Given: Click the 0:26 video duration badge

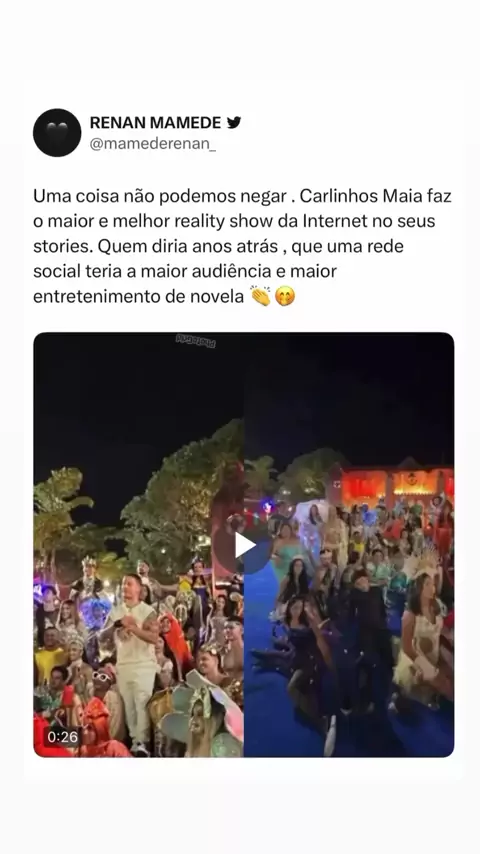Looking at the screenshot, I should click(63, 737).
